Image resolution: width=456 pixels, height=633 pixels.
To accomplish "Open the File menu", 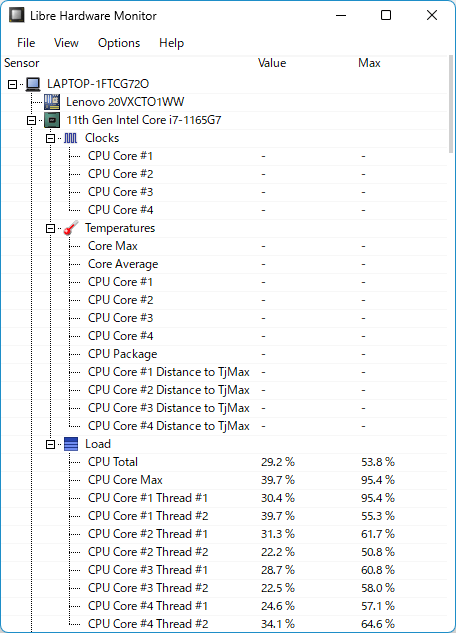I will (x=26, y=43).
